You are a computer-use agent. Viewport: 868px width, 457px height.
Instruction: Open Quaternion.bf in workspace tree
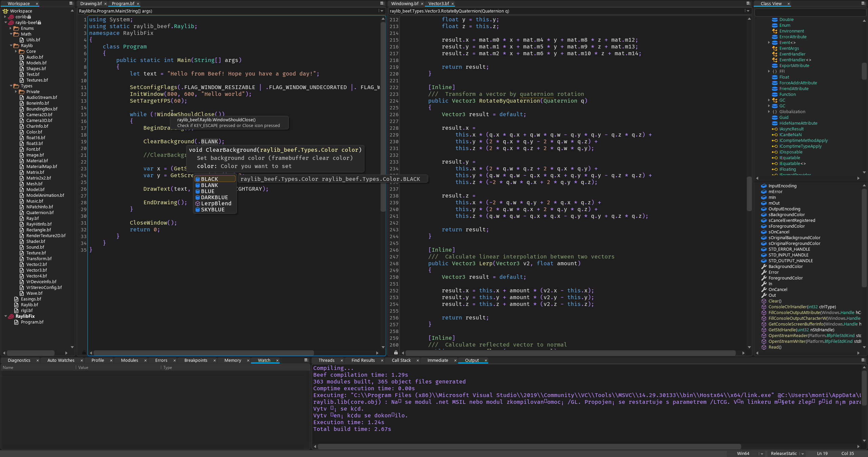tap(40, 212)
